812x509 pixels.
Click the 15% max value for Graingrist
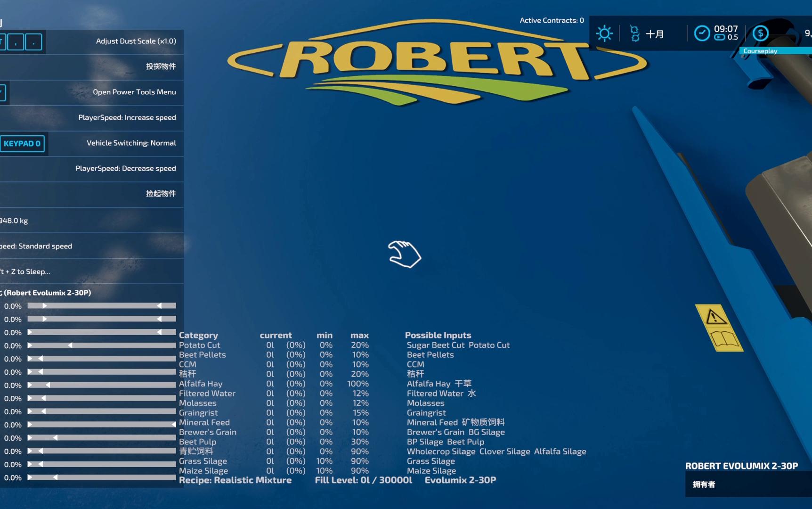(361, 412)
